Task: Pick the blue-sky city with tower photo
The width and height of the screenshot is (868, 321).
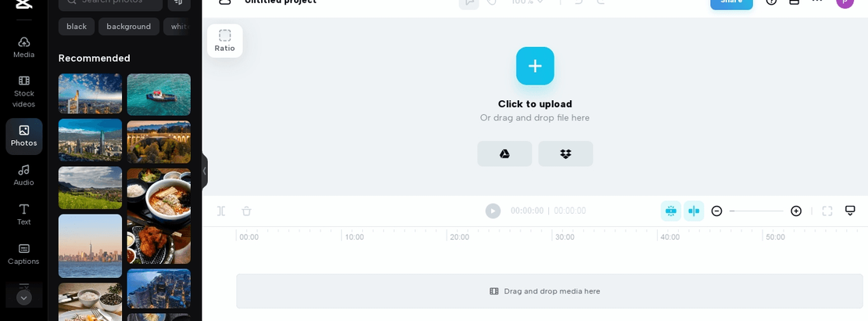Action: pyautogui.click(x=90, y=140)
